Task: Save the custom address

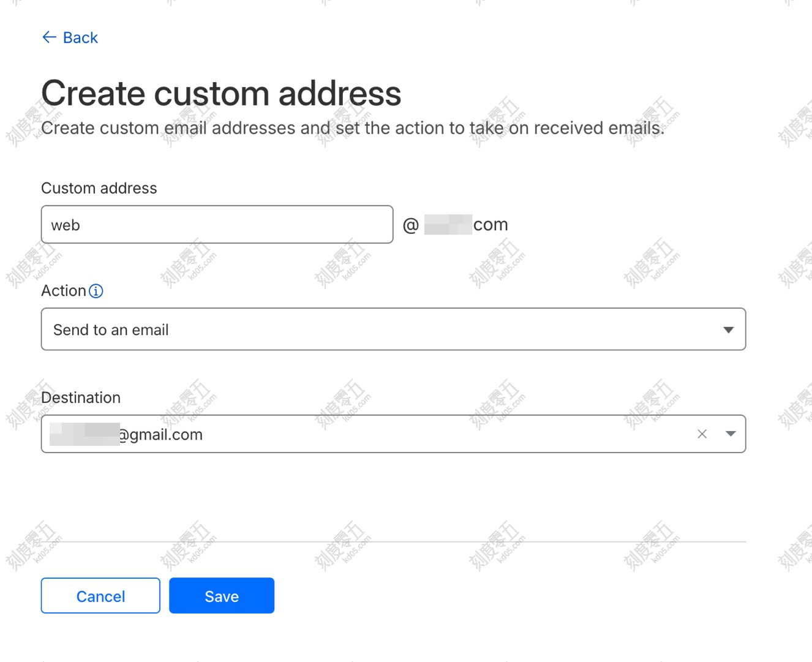Action: (x=221, y=596)
